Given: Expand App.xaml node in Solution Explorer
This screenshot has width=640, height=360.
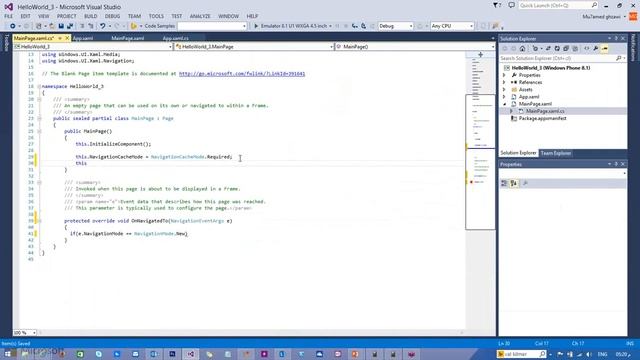Looking at the screenshot, I should (x=504, y=97).
